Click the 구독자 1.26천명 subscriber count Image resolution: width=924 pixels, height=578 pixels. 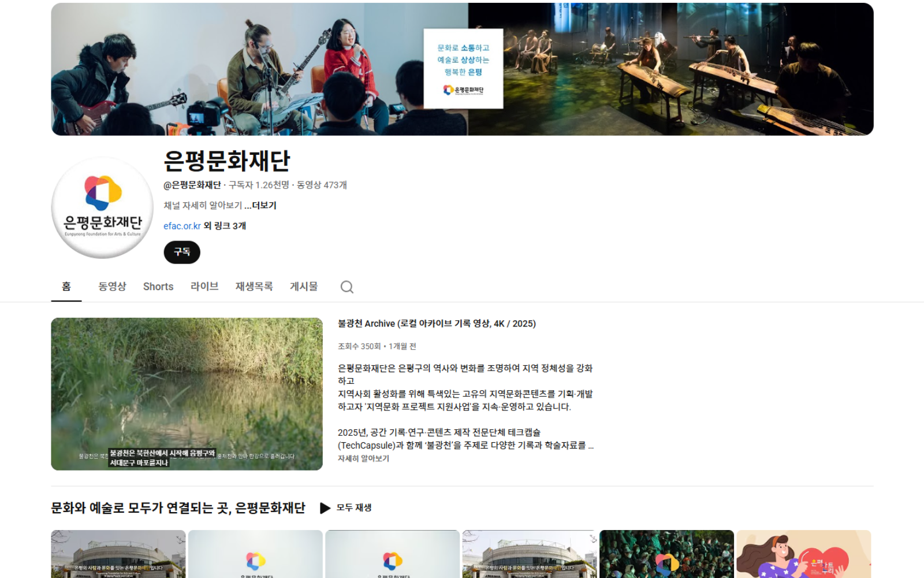pos(259,185)
